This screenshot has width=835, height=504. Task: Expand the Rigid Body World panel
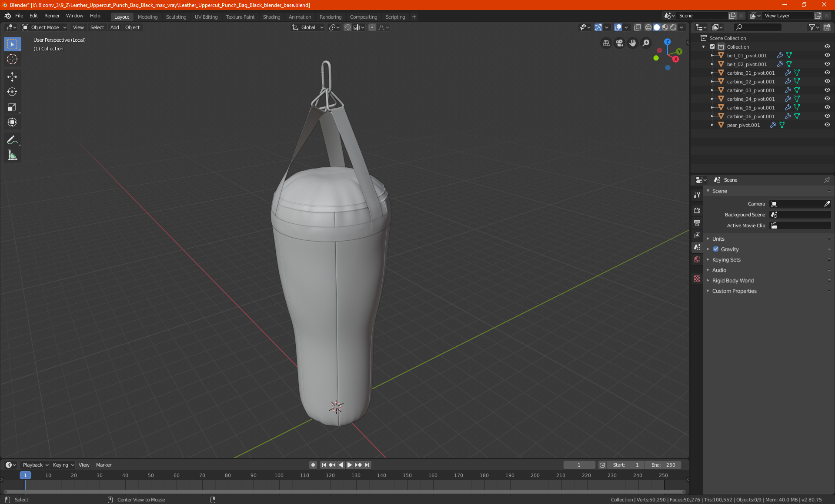[x=733, y=281]
